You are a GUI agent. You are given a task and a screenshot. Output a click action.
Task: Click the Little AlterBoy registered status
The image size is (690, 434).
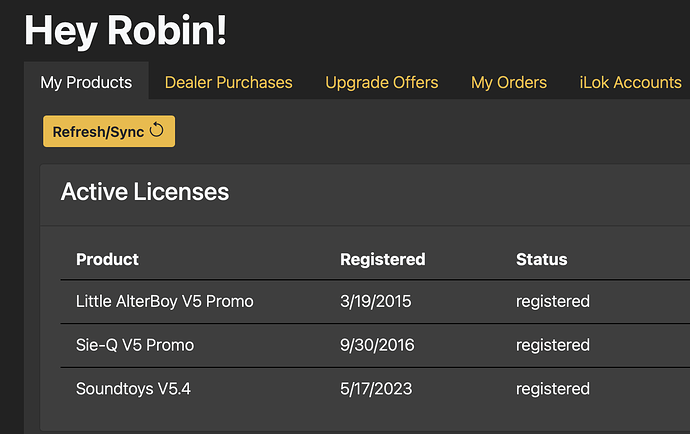coord(552,301)
